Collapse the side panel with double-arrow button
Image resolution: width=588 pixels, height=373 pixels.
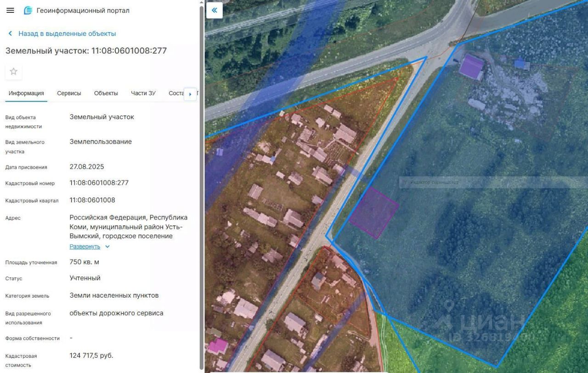pyautogui.click(x=215, y=10)
